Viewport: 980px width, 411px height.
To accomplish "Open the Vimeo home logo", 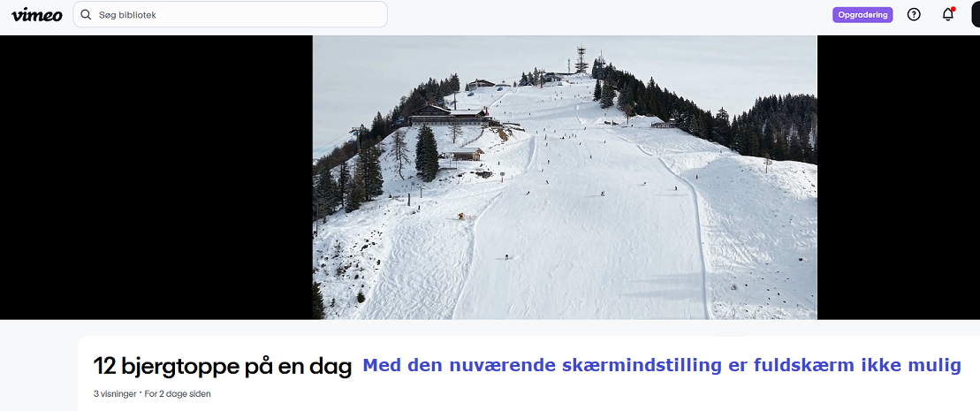I will point(37,14).
